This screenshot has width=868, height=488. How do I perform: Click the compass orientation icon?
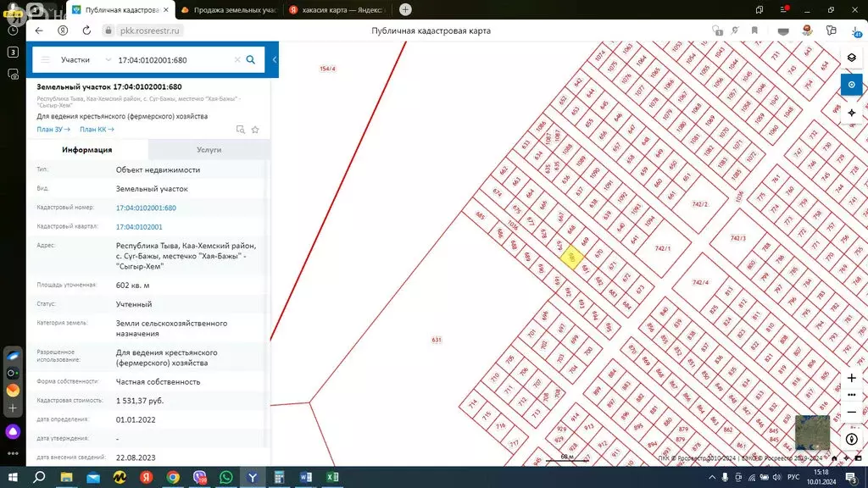coord(851,440)
